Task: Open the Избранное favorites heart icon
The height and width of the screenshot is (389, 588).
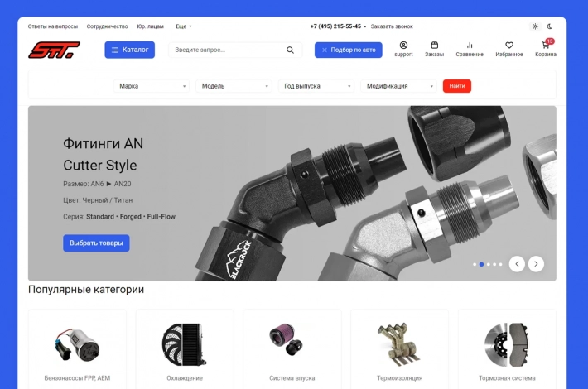Action: pos(508,49)
